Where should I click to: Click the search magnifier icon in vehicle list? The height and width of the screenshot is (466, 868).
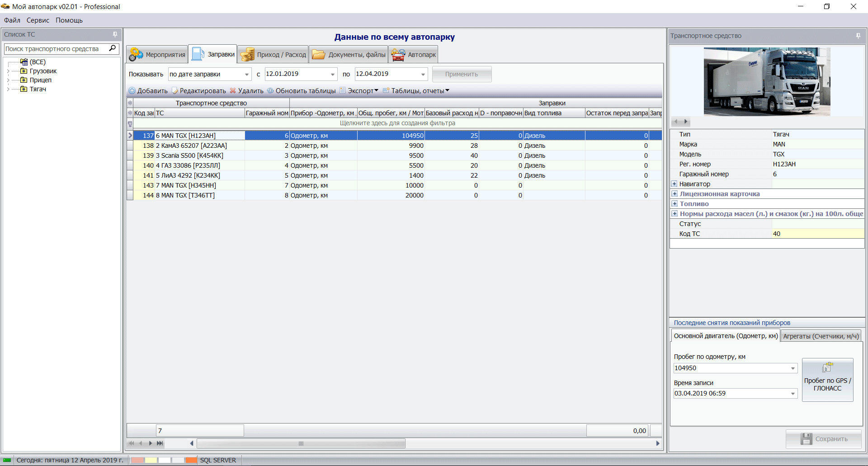[x=113, y=48]
